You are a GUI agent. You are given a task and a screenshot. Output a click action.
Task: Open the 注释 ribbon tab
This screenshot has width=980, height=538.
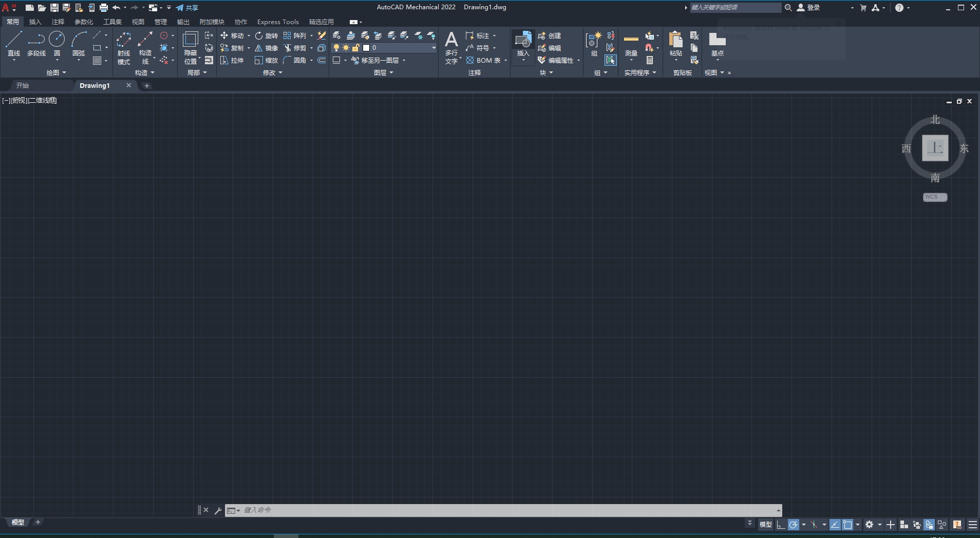(58, 22)
